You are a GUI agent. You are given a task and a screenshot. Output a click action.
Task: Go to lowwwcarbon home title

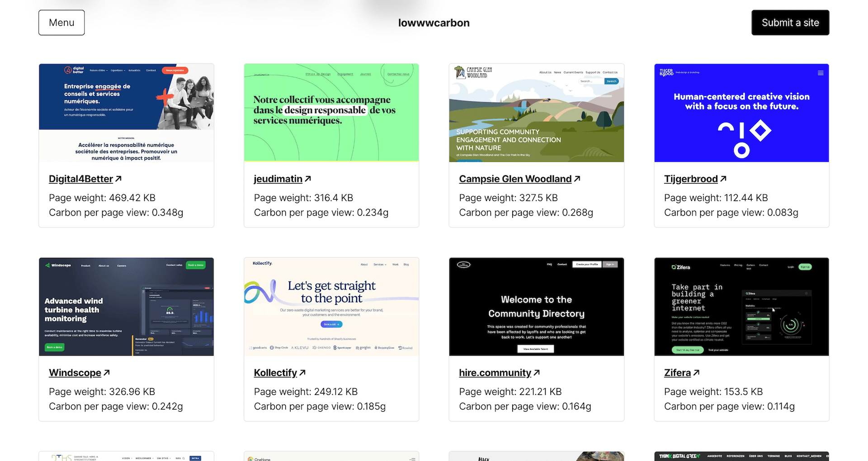(x=434, y=23)
